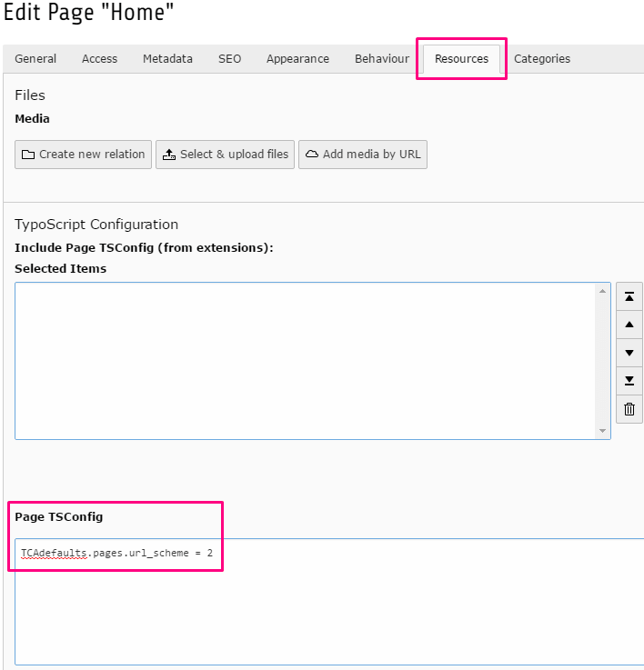Click the 'TypoScript Configuration' heading
Screen dimensions: 644x670
pos(96,225)
